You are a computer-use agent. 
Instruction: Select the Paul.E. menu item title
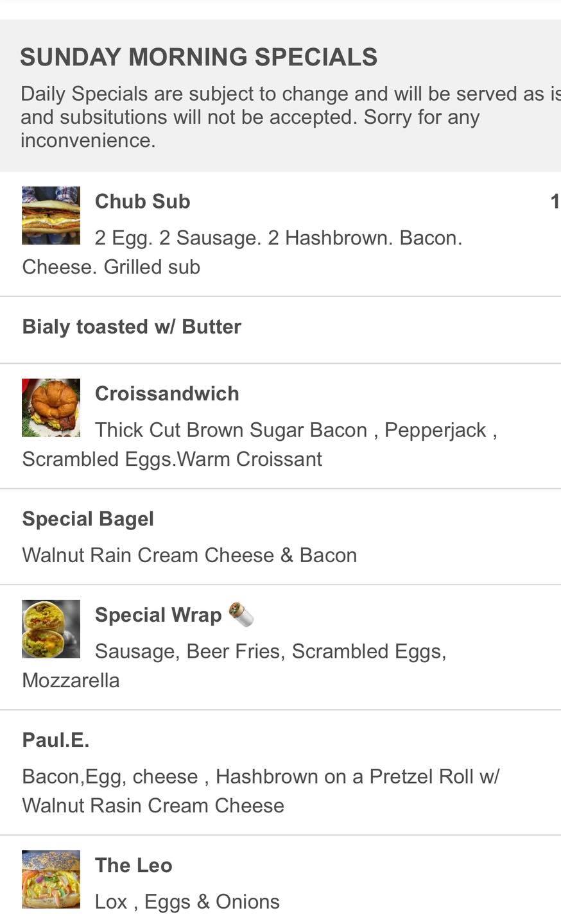tap(56, 740)
